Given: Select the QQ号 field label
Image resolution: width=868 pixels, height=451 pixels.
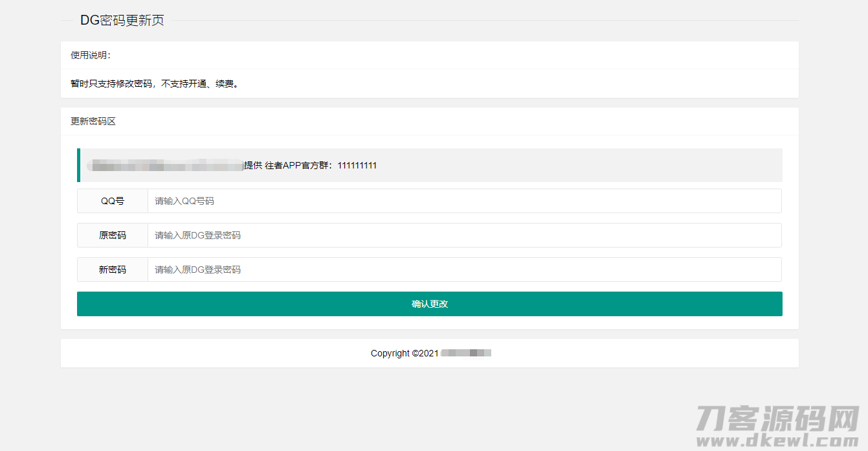Looking at the screenshot, I should [x=111, y=201].
